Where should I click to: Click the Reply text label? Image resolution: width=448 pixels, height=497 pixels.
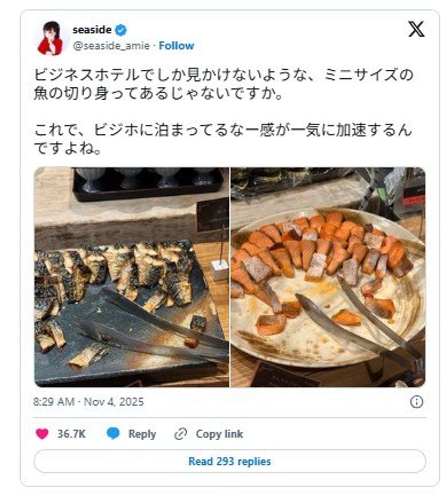(142, 434)
